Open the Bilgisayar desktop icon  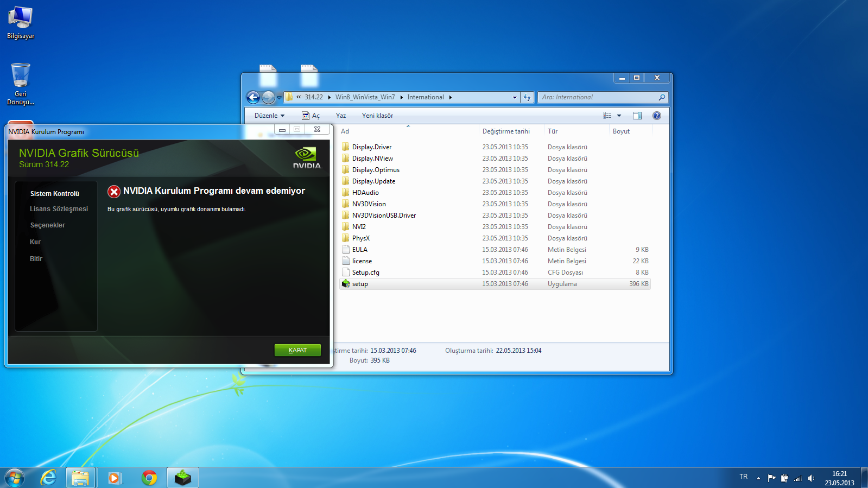[21, 23]
